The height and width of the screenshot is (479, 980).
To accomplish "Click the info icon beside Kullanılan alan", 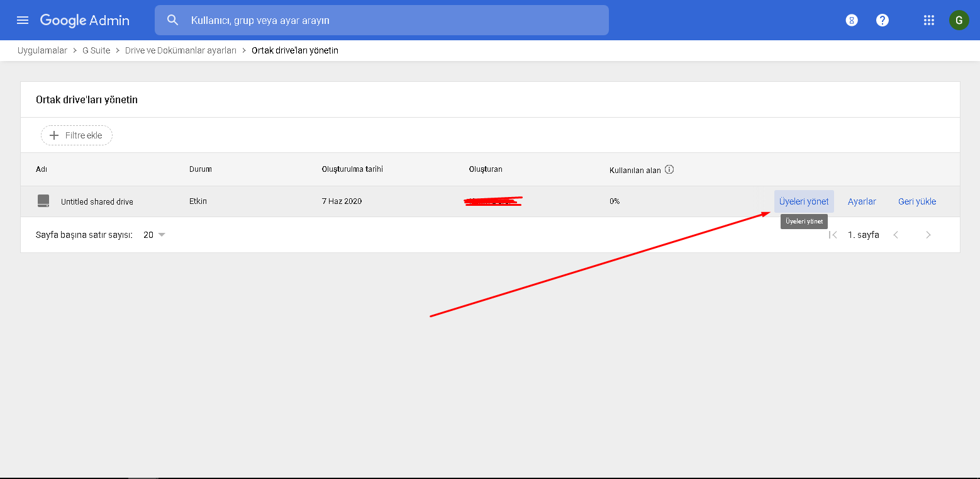I will pos(669,169).
